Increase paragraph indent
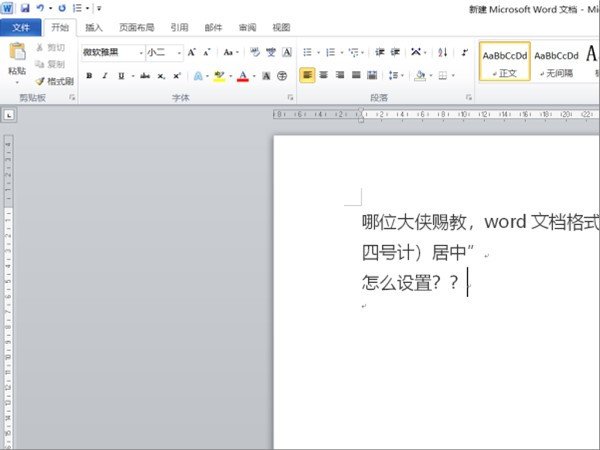The height and width of the screenshot is (450, 600). (x=395, y=52)
